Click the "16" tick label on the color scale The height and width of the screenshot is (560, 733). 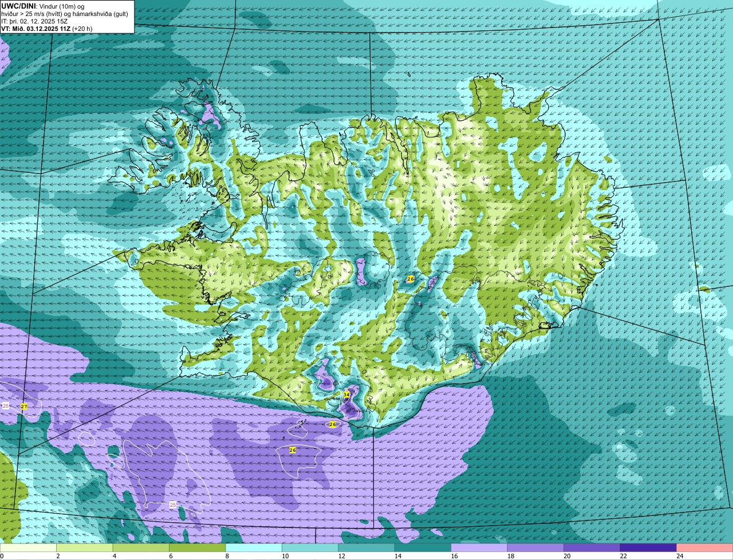point(454,556)
